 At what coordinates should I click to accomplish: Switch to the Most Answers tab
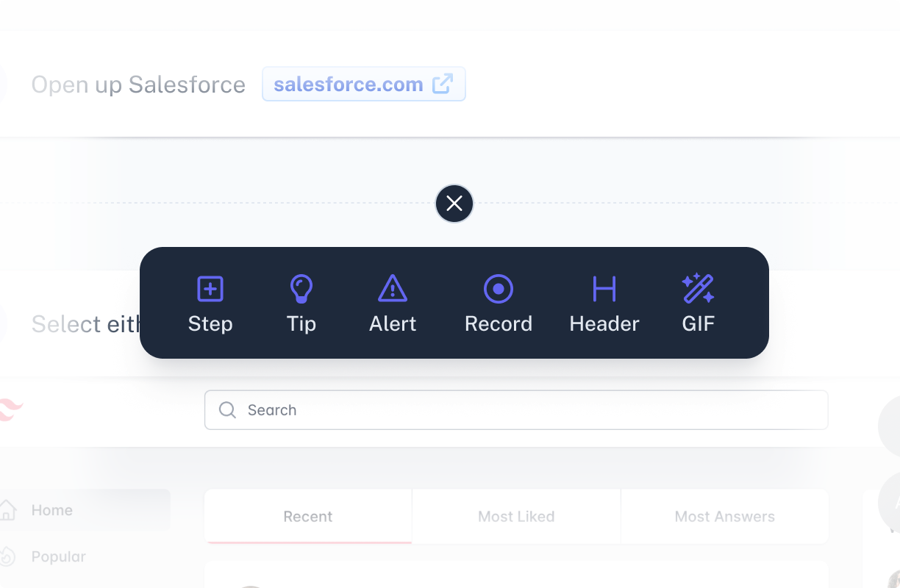(725, 517)
